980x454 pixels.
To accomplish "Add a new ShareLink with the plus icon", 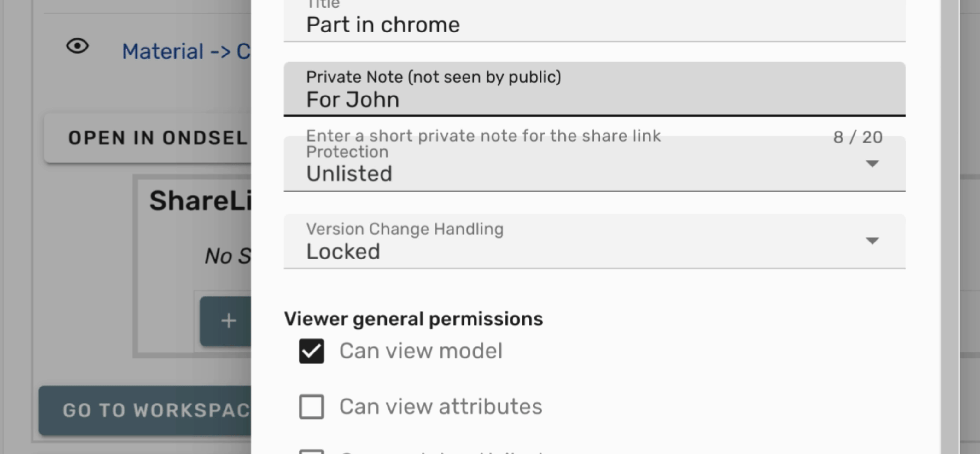I will coord(228,321).
